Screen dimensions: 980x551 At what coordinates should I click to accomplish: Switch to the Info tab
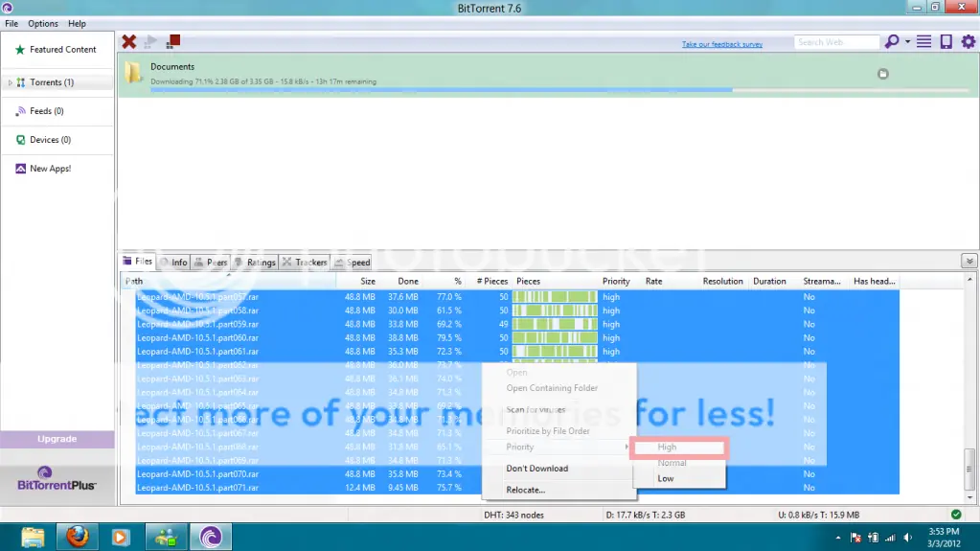coord(173,263)
